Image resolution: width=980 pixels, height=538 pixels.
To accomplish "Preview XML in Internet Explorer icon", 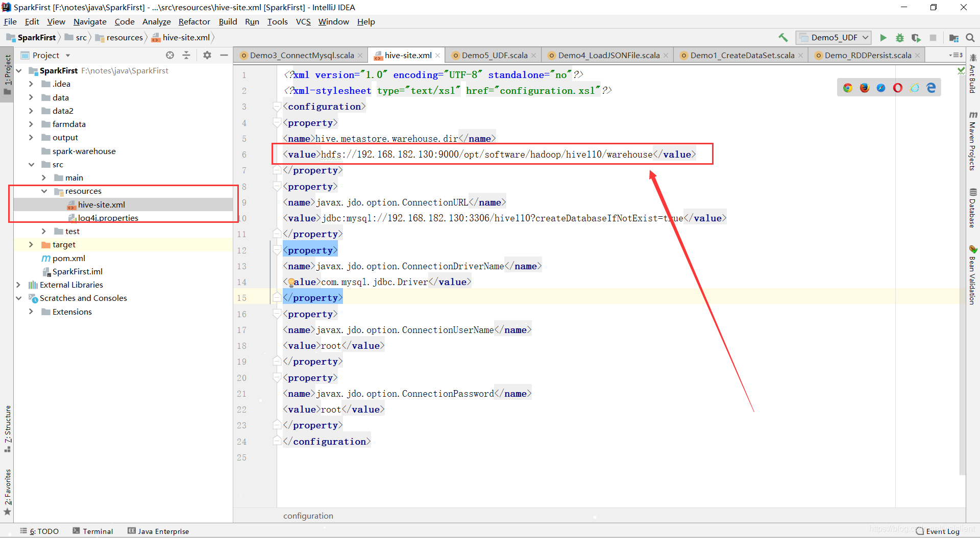I will [915, 88].
